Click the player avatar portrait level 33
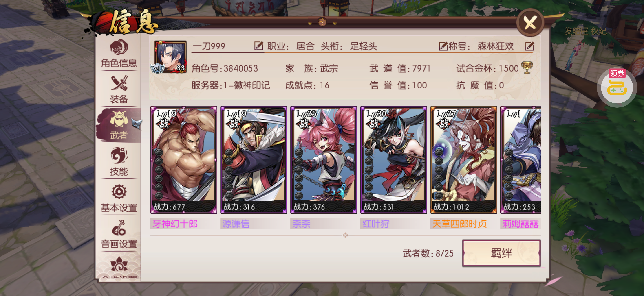This screenshot has height=296, width=644. (170, 57)
